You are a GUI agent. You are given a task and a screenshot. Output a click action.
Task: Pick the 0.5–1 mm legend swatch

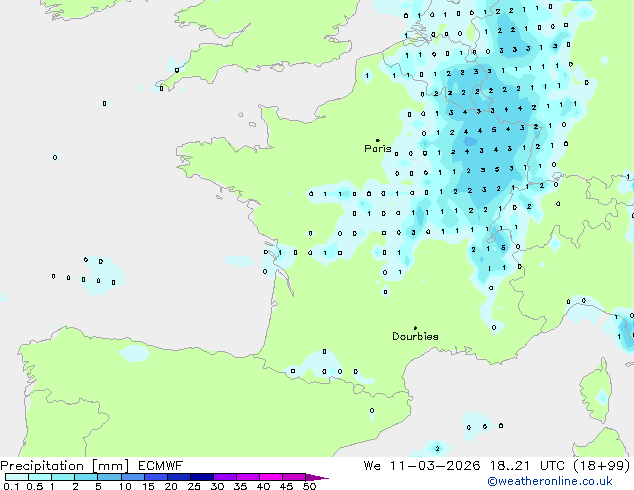[40, 477]
